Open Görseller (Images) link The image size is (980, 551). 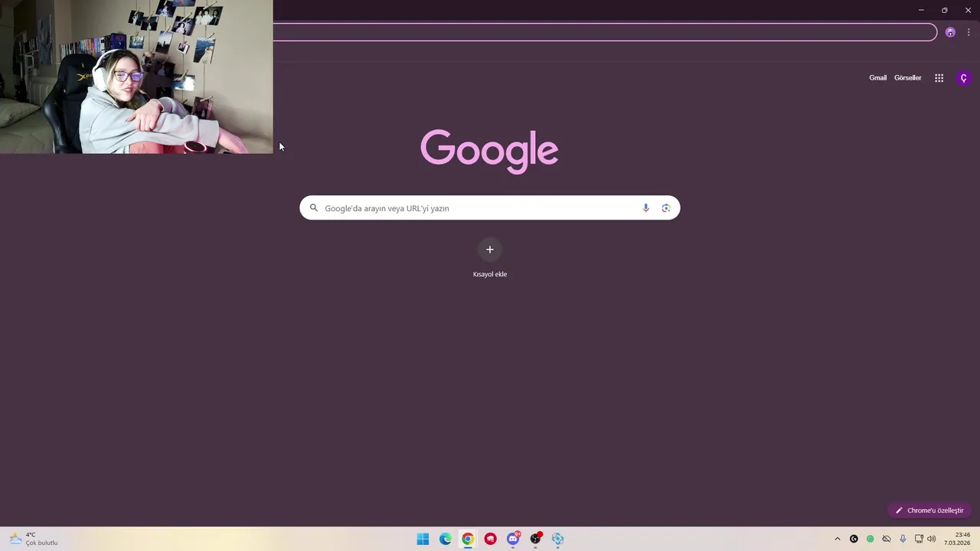click(x=908, y=78)
